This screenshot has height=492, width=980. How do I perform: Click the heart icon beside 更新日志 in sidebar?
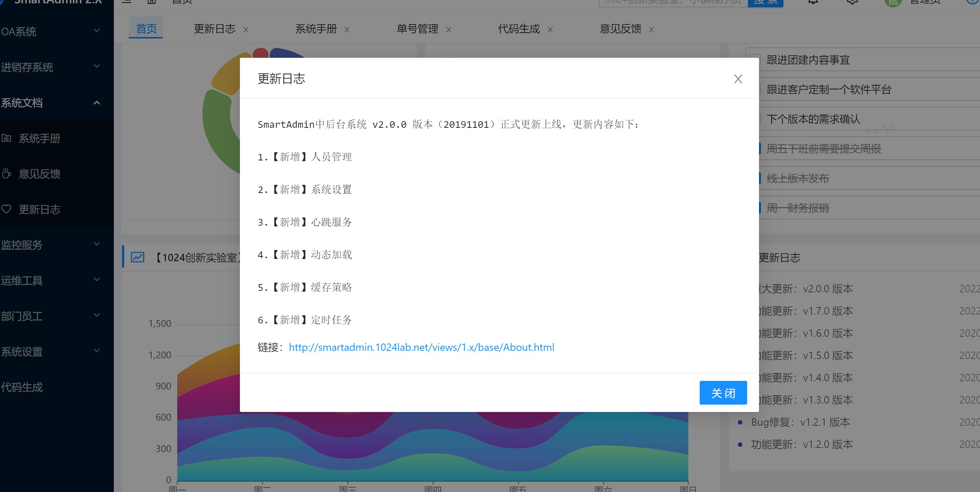point(6,209)
